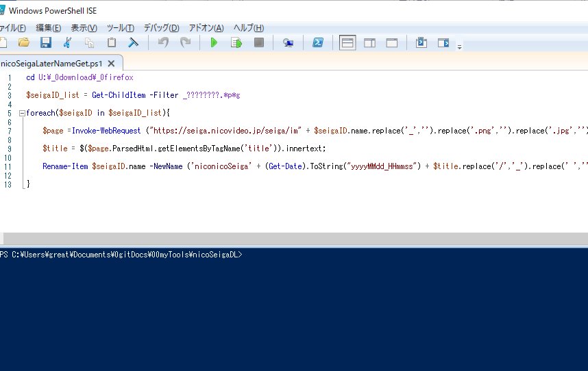This screenshot has width=588, height=371.
Task: Place cursor on 'cd U:¥_0download¥_0firefox' line
Action: pyautogui.click(x=80, y=77)
